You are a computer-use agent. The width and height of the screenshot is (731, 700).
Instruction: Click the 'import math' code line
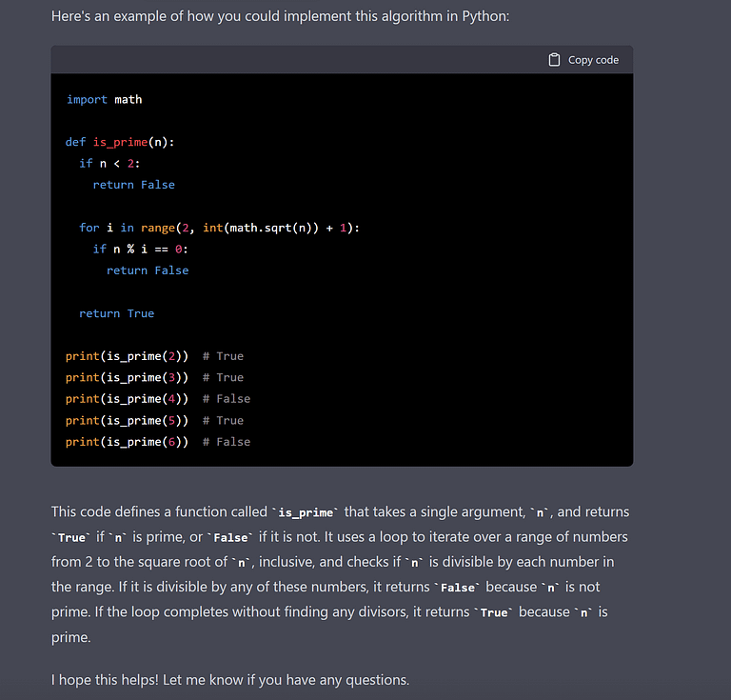(104, 99)
